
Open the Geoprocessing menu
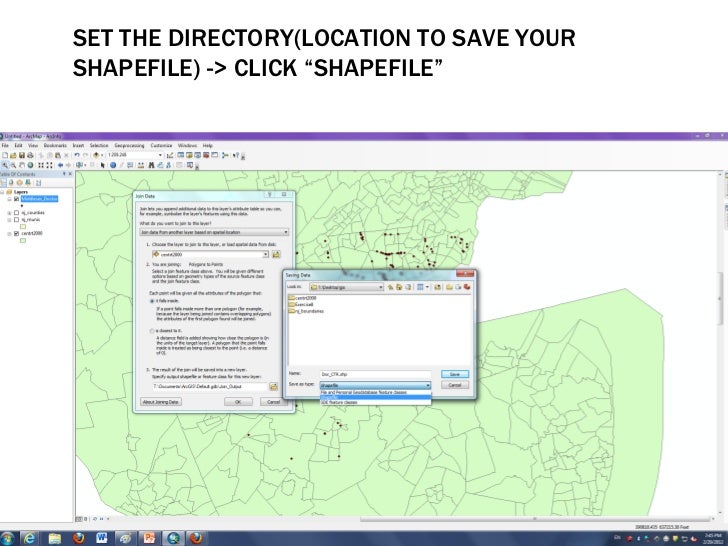[130, 146]
